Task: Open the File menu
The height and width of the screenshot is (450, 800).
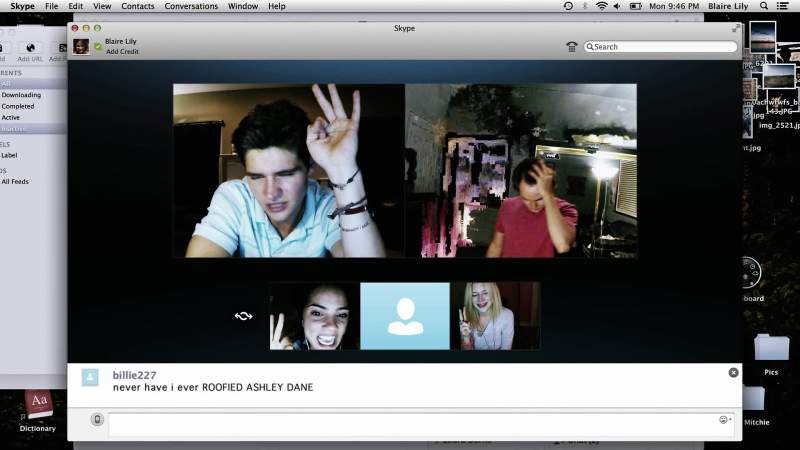Action: pyautogui.click(x=52, y=6)
